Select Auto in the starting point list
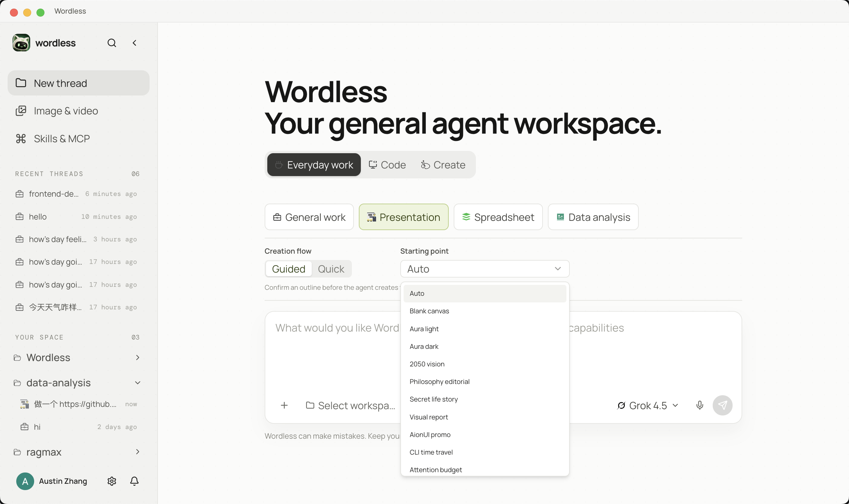The height and width of the screenshot is (504, 849). point(485,293)
